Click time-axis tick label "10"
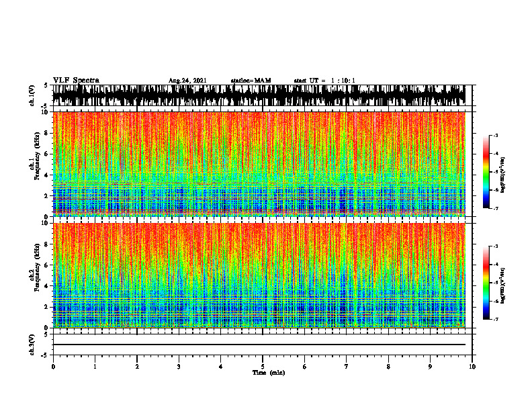 [472, 367]
